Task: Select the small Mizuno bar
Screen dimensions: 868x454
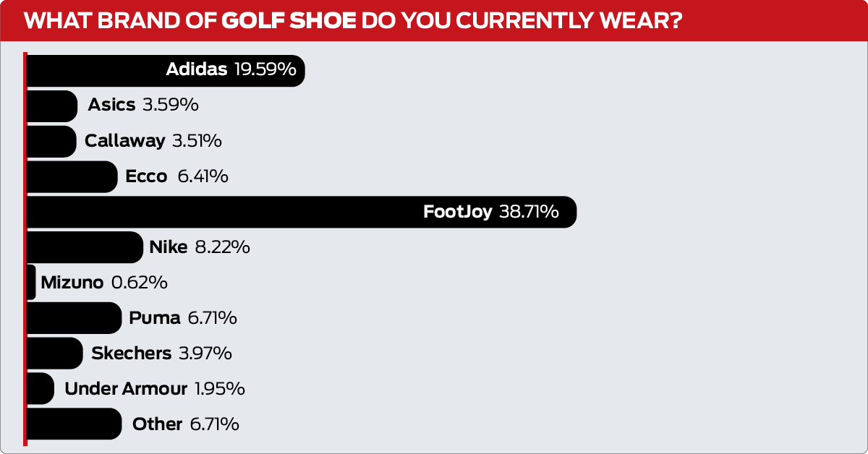Action: pos(31,283)
